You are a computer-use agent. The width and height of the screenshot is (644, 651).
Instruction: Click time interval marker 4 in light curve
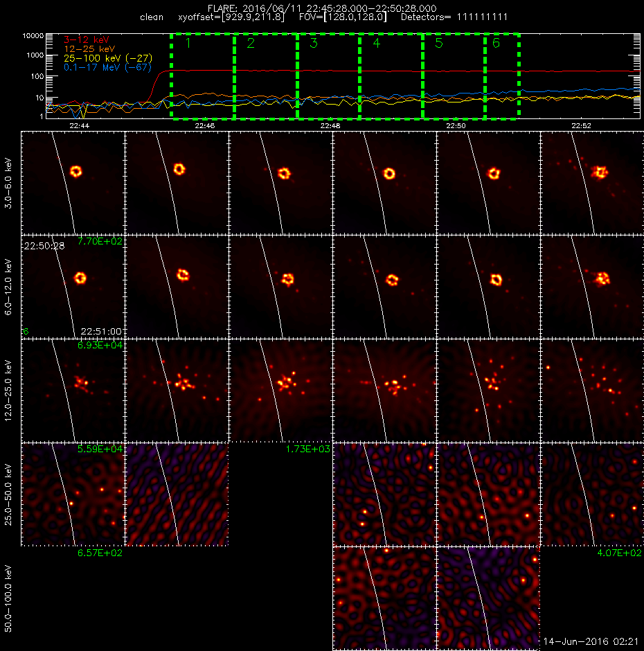[x=376, y=43]
